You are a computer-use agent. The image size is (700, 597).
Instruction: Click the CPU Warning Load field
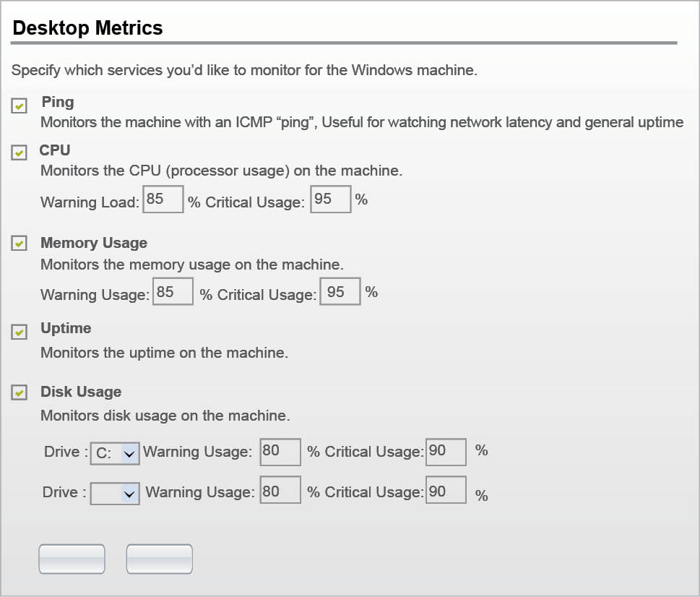(x=163, y=199)
